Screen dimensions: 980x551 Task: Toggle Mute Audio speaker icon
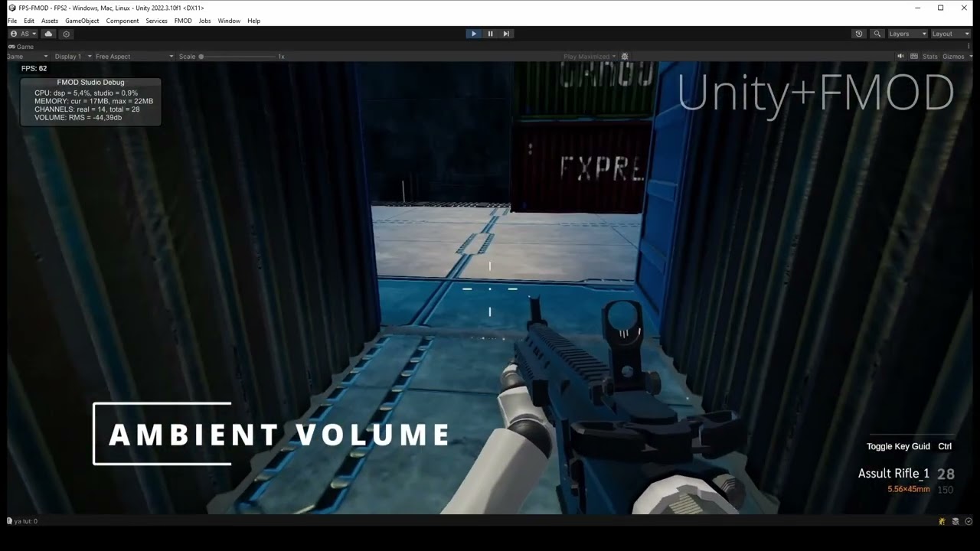[x=901, y=57]
